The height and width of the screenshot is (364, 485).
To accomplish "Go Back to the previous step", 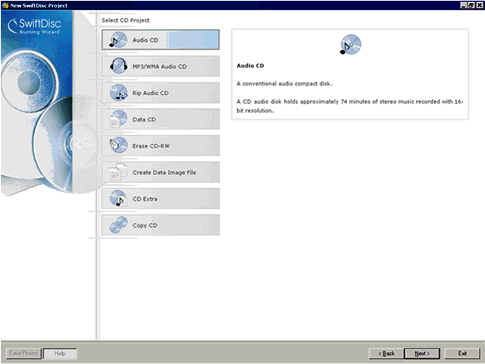I will (386, 353).
